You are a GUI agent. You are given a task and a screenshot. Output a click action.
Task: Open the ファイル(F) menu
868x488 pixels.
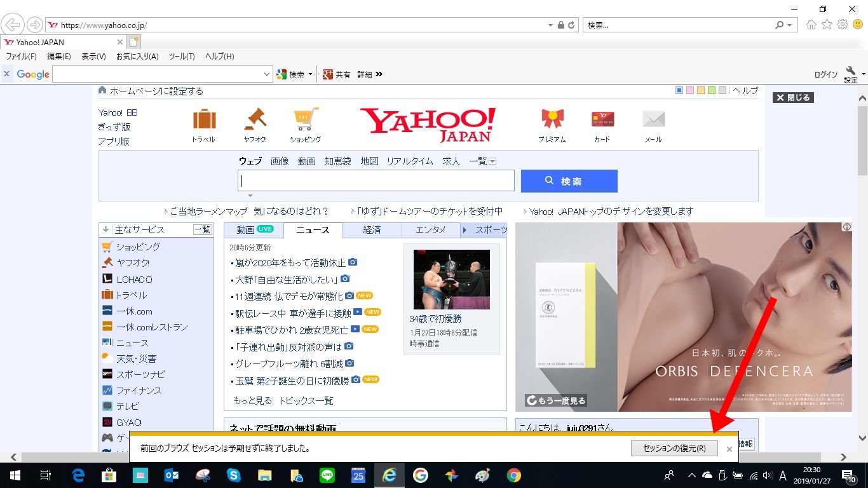click(x=22, y=57)
